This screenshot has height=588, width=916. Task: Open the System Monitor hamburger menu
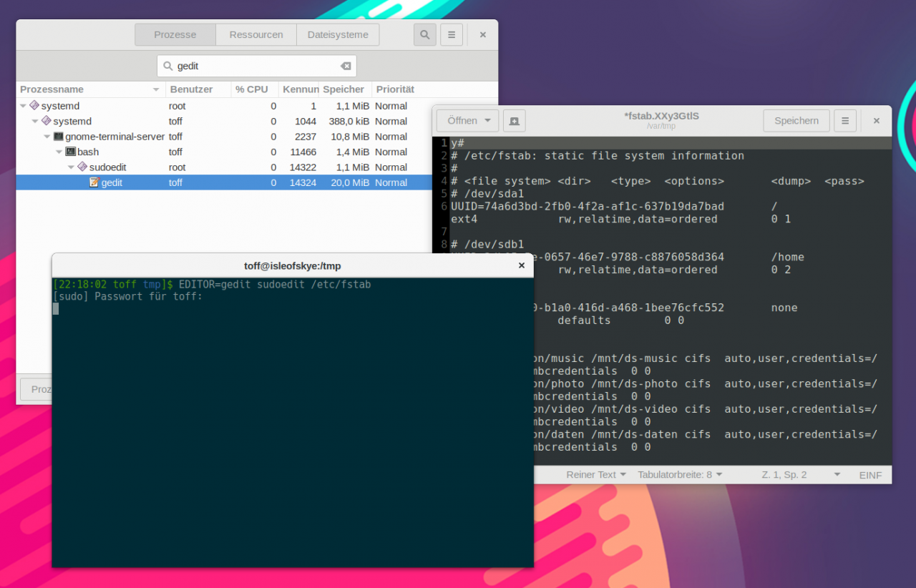[x=451, y=34]
